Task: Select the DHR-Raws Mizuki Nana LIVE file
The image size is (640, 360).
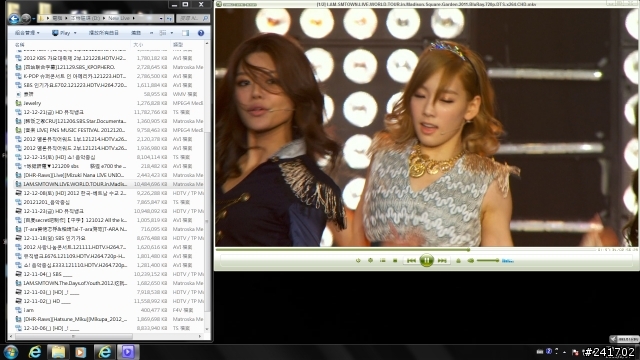Action: [109, 175]
